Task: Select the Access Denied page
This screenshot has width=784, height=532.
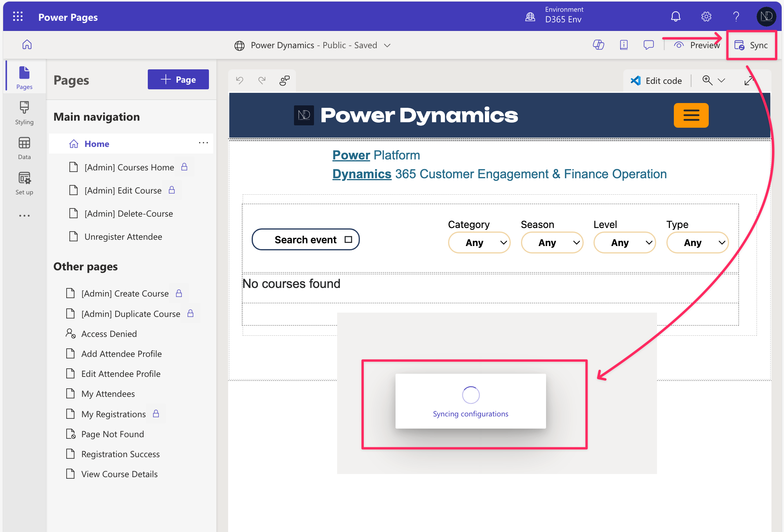Action: click(109, 334)
